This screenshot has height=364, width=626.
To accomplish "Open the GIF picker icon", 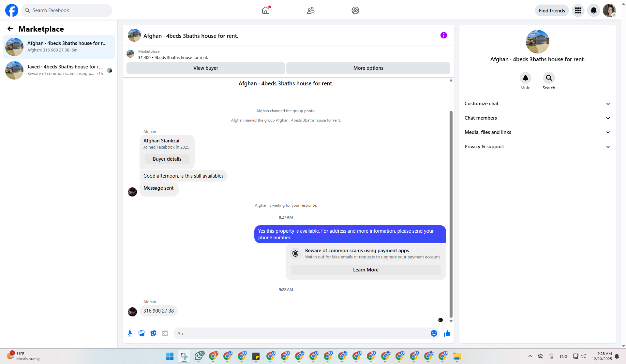I will click(165, 333).
